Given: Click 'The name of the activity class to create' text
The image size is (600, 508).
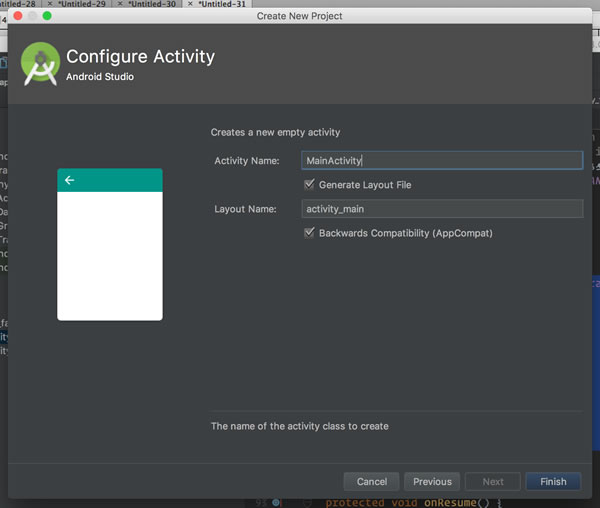Looking at the screenshot, I should click(x=300, y=426).
